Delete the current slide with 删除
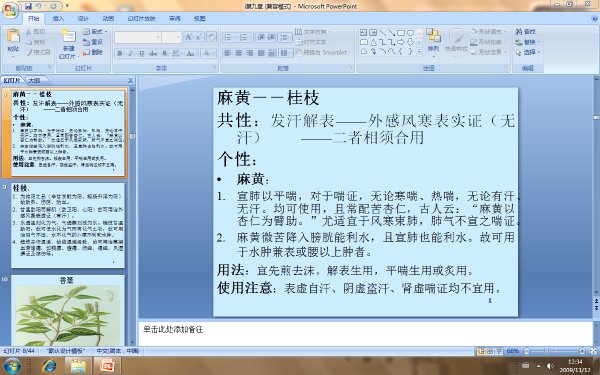Viewport: 600px width, 375px height. tap(93, 52)
